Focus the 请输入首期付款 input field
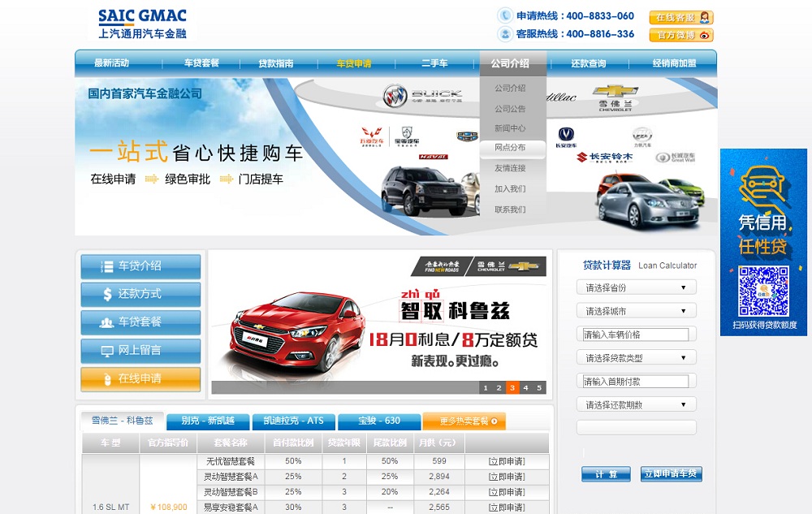Image resolution: width=812 pixels, height=514 pixels. point(636,382)
